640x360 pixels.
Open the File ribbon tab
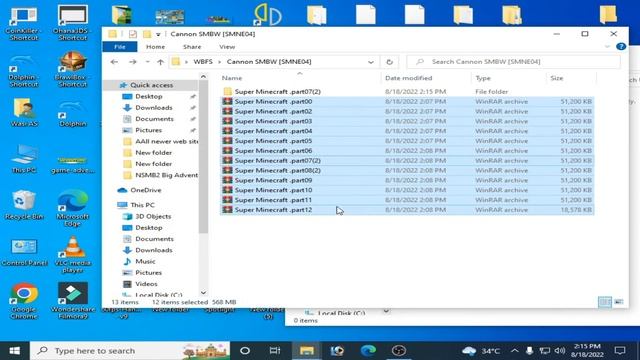[x=120, y=47]
